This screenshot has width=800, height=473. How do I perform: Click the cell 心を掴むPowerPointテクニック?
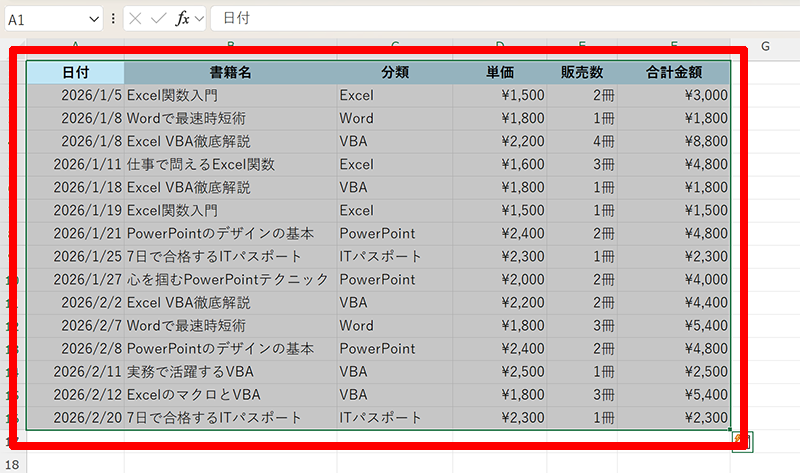point(228,280)
